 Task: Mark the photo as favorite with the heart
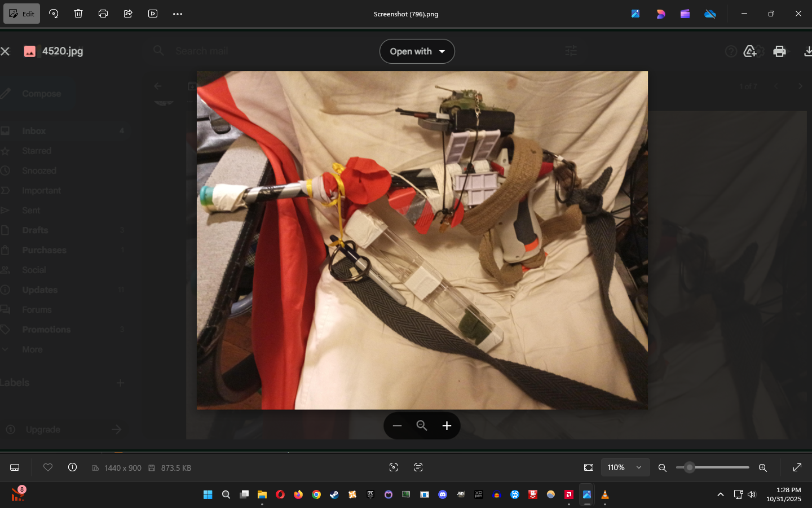[48, 467]
